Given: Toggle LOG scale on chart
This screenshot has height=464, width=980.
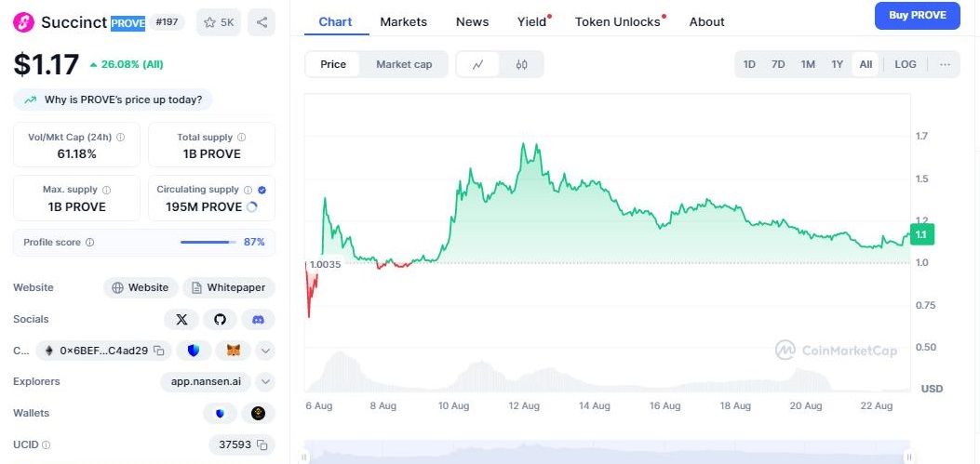Looking at the screenshot, I should 905,64.
